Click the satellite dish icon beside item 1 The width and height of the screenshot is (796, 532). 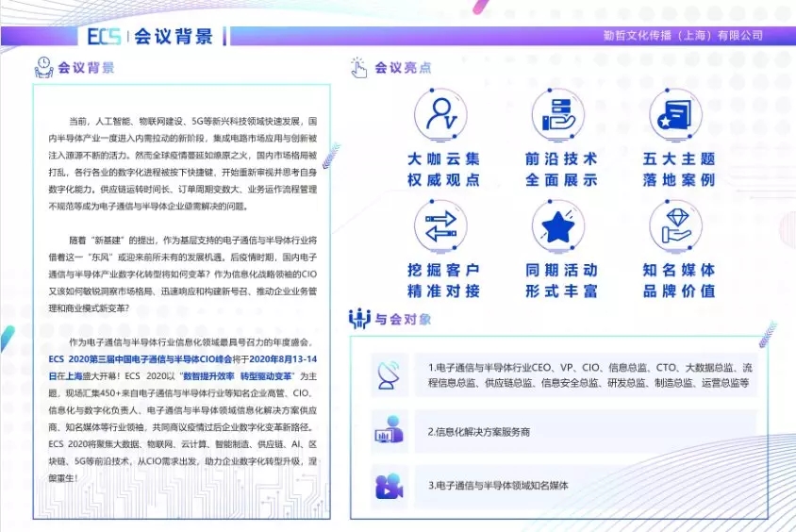pyautogui.click(x=386, y=374)
